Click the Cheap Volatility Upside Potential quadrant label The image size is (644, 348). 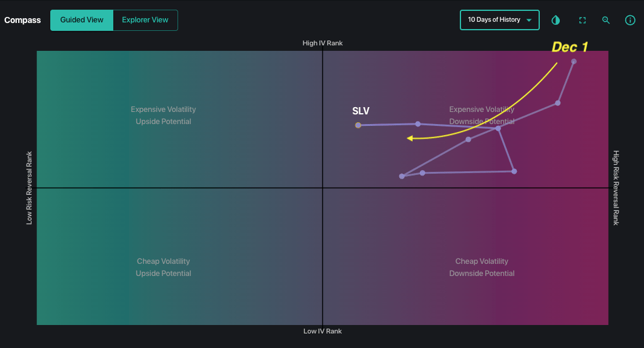click(x=164, y=268)
